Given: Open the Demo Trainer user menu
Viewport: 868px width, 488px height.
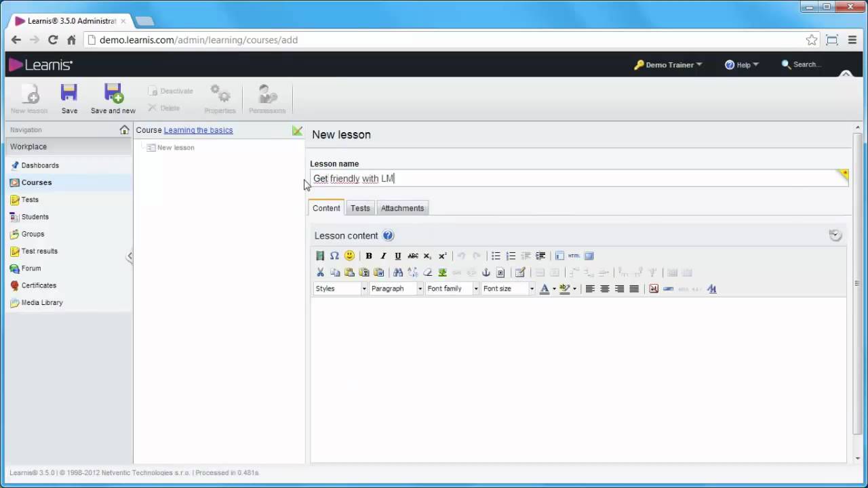Looking at the screenshot, I should tap(669, 64).
